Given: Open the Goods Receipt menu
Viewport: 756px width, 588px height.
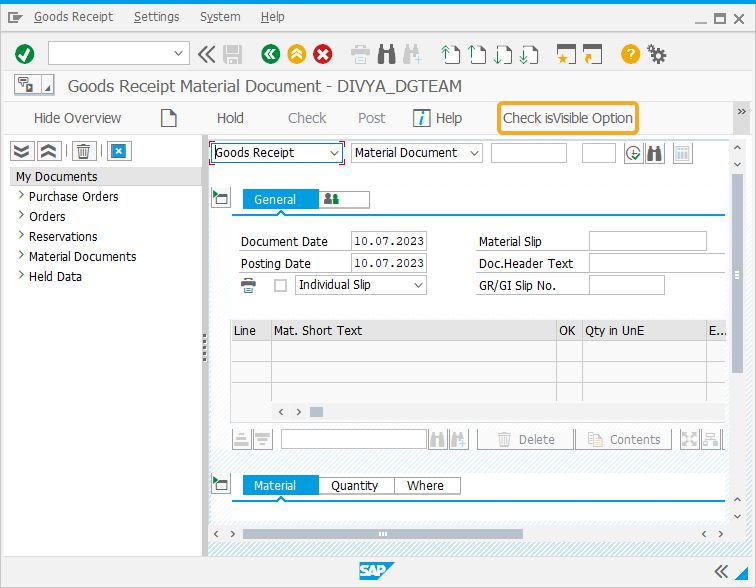Looking at the screenshot, I should [73, 17].
